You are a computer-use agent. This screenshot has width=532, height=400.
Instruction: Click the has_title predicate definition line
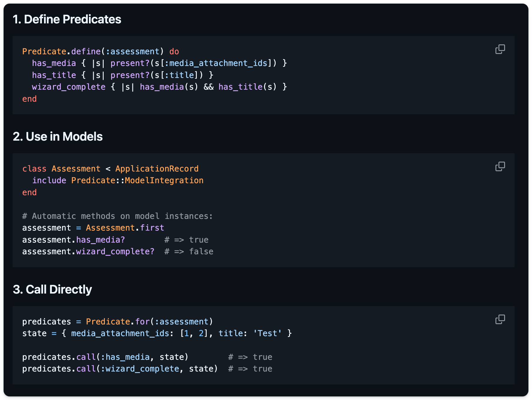pyautogui.click(x=122, y=75)
